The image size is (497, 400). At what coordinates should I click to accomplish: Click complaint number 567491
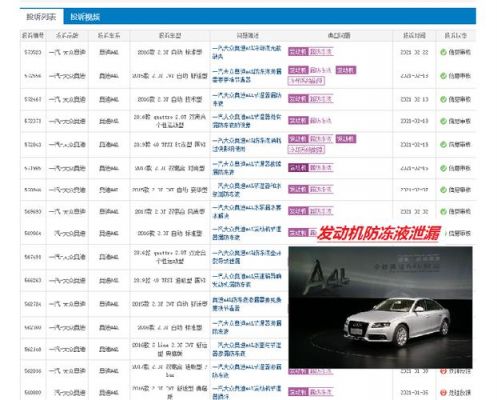(x=33, y=257)
